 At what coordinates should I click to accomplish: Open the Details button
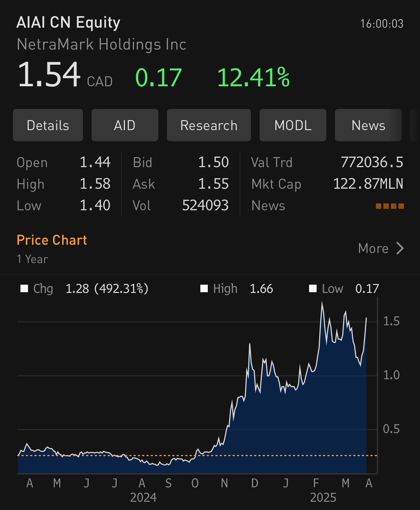(x=48, y=125)
